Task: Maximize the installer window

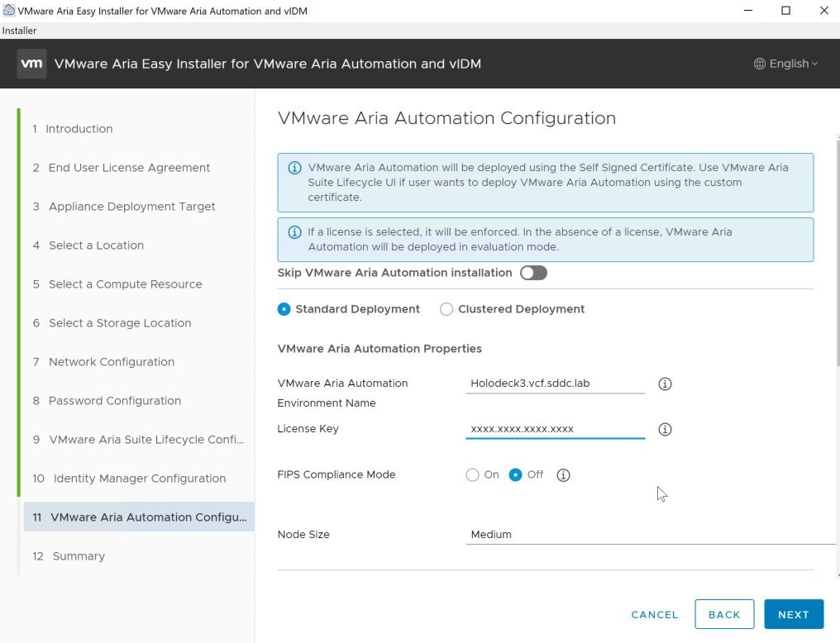Action: [786, 11]
